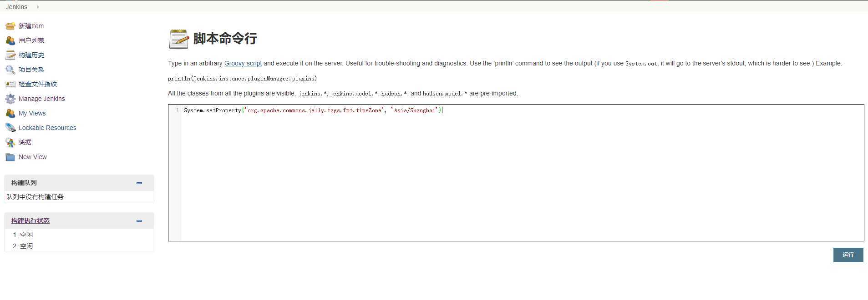This screenshot has height=300, width=868.
Task: Open 用户列表 in the sidebar
Action: [x=31, y=40]
